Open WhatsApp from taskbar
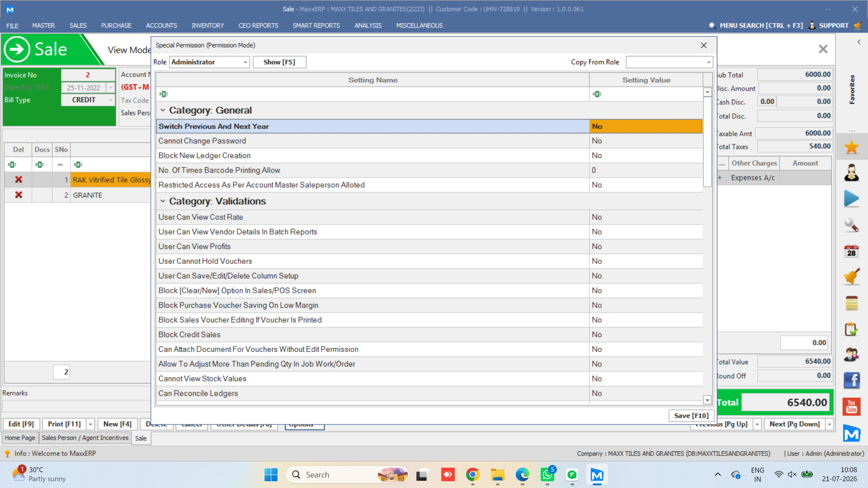Viewport: 868px width, 488px height. click(547, 475)
